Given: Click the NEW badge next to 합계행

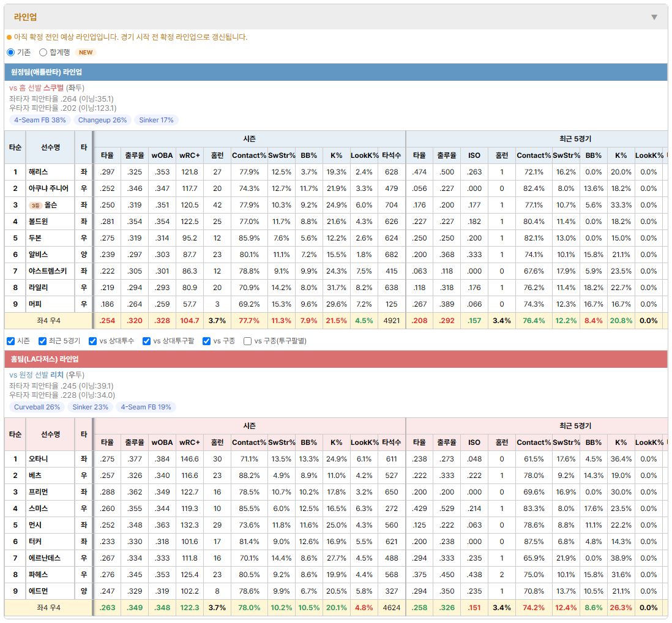Looking at the screenshot, I should tap(86, 52).
